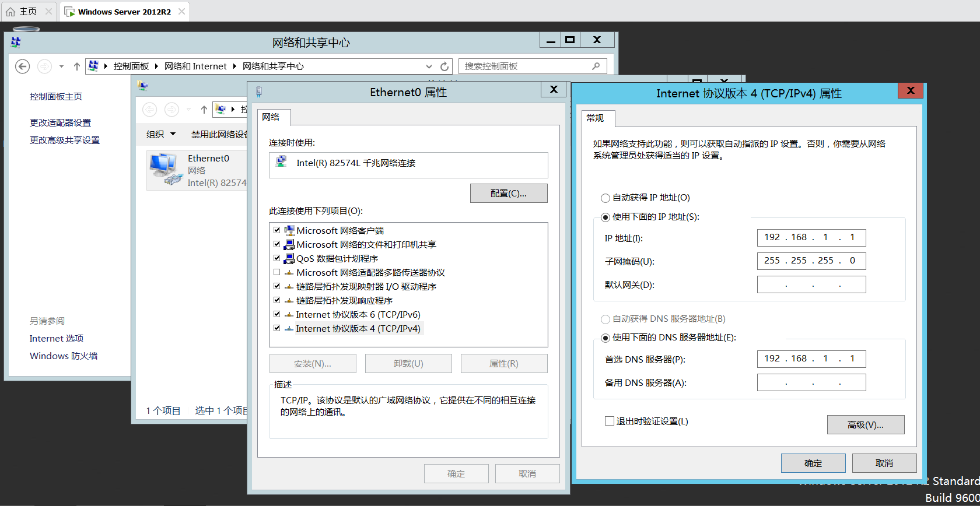Click back arrow in 网络和共享中心 window
Screen dimensions: 980x506
point(22,66)
